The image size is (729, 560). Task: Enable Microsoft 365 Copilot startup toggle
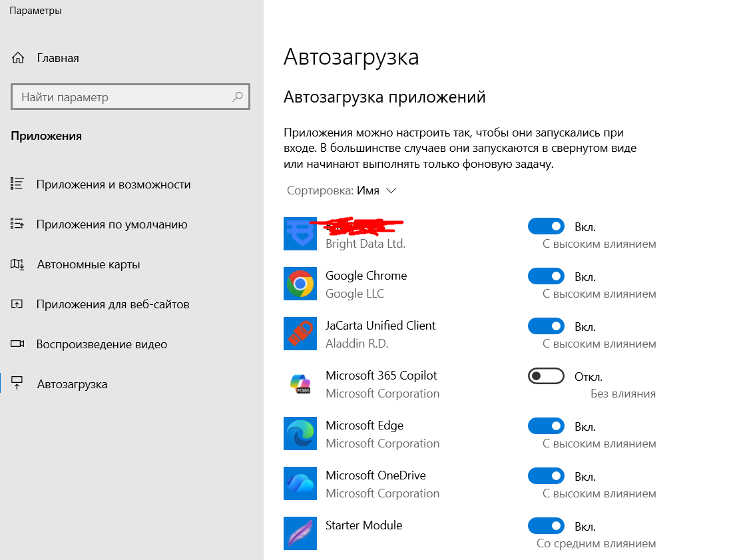tap(547, 376)
